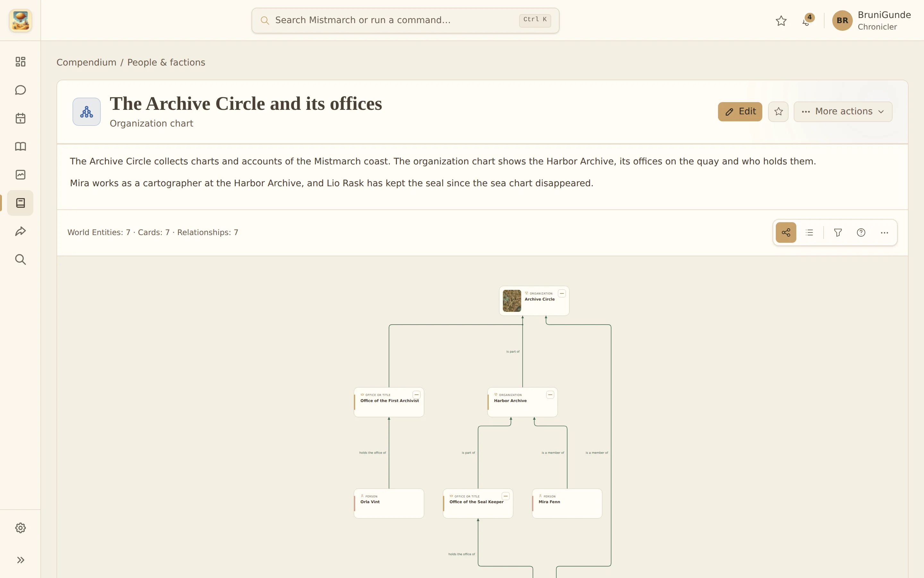This screenshot has height=578, width=924.
Task: Collapse the Harbor Archive node
Action: (550, 395)
